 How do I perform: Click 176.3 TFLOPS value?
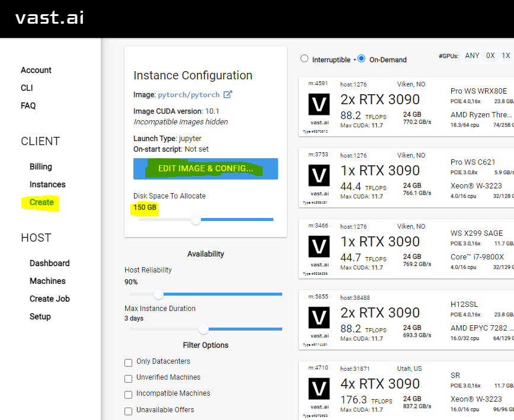[x=366, y=400]
